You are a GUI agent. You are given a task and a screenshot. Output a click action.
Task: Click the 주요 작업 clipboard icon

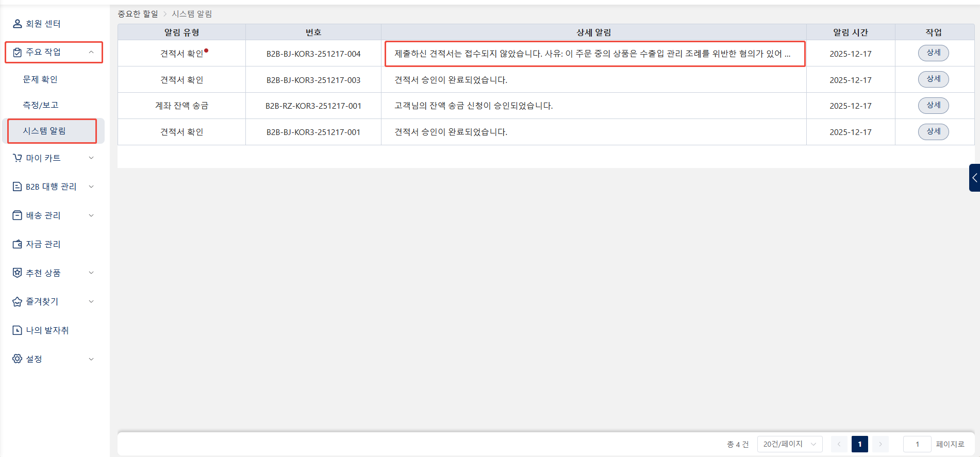(x=17, y=52)
